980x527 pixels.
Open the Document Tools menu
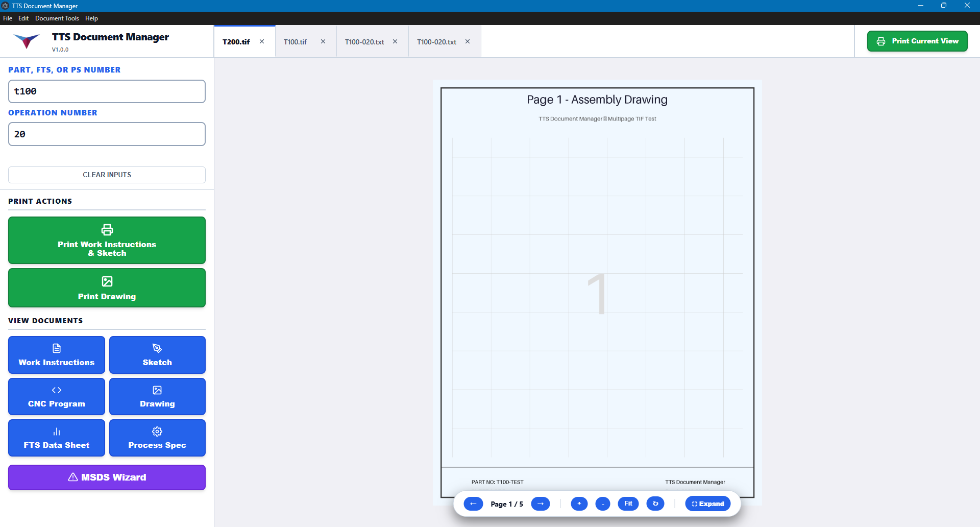(x=57, y=18)
